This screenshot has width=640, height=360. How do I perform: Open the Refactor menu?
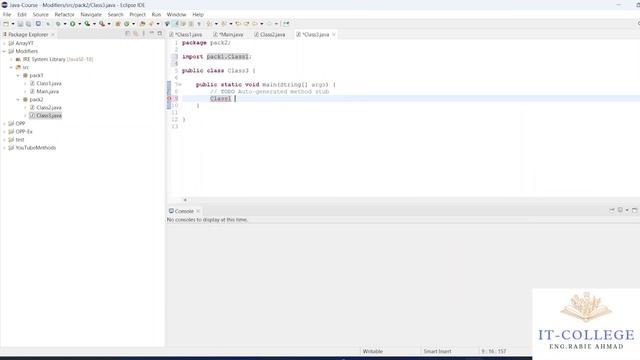pyautogui.click(x=64, y=14)
